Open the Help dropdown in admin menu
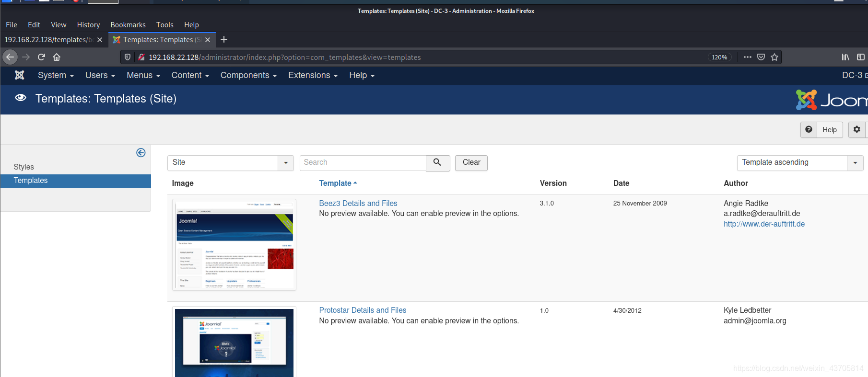 tap(362, 75)
